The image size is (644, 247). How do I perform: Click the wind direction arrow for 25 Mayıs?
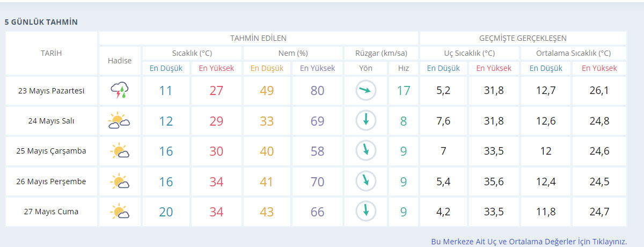coord(366,151)
